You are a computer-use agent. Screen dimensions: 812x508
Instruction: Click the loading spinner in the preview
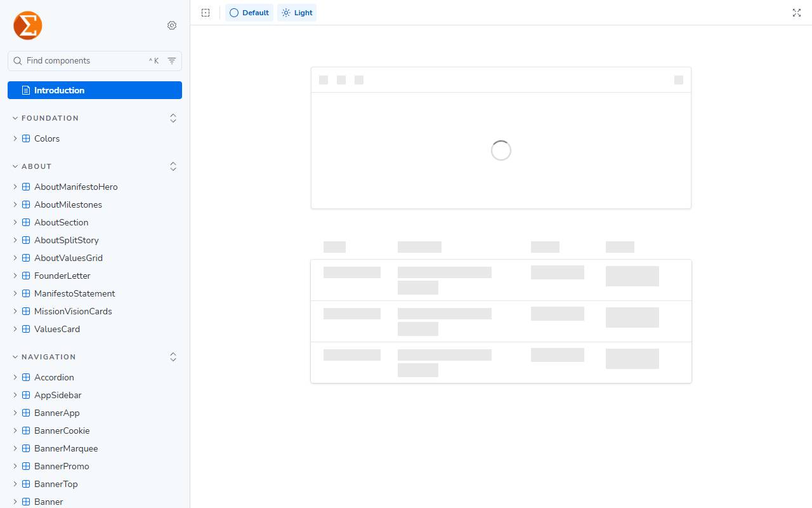(x=501, y=150)
